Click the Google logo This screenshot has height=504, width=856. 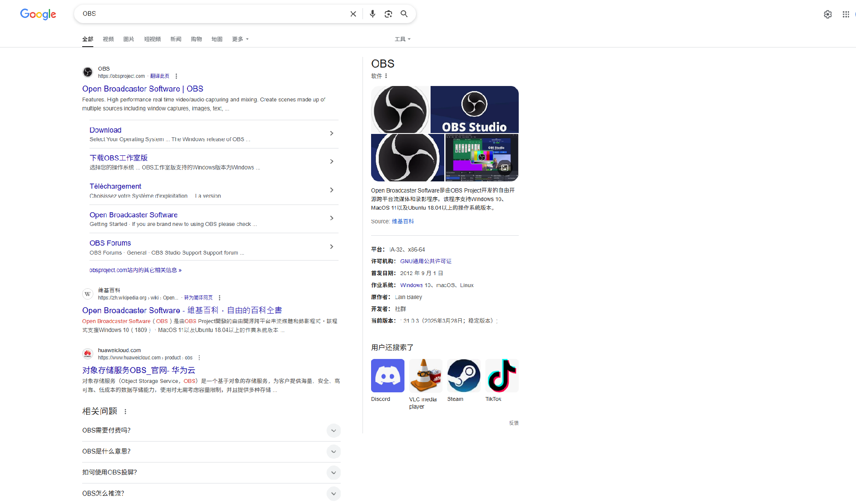(x=38, y=14)
